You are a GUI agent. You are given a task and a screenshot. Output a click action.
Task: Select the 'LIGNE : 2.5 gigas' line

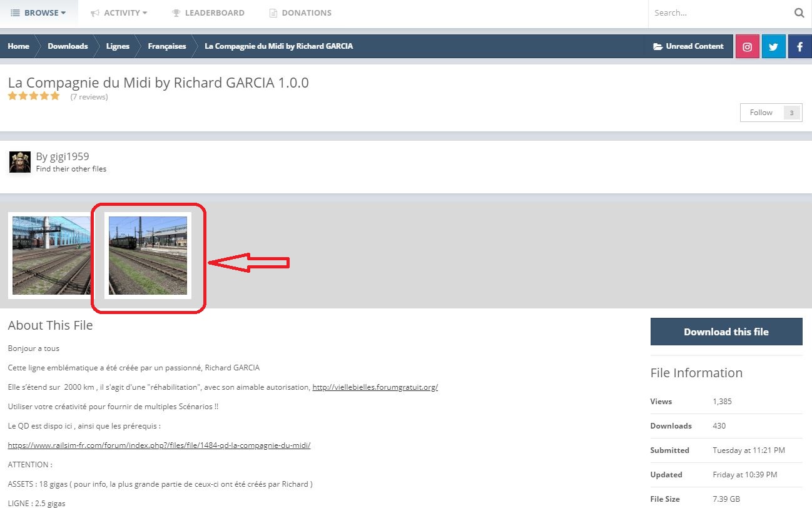tap(36, 504)
